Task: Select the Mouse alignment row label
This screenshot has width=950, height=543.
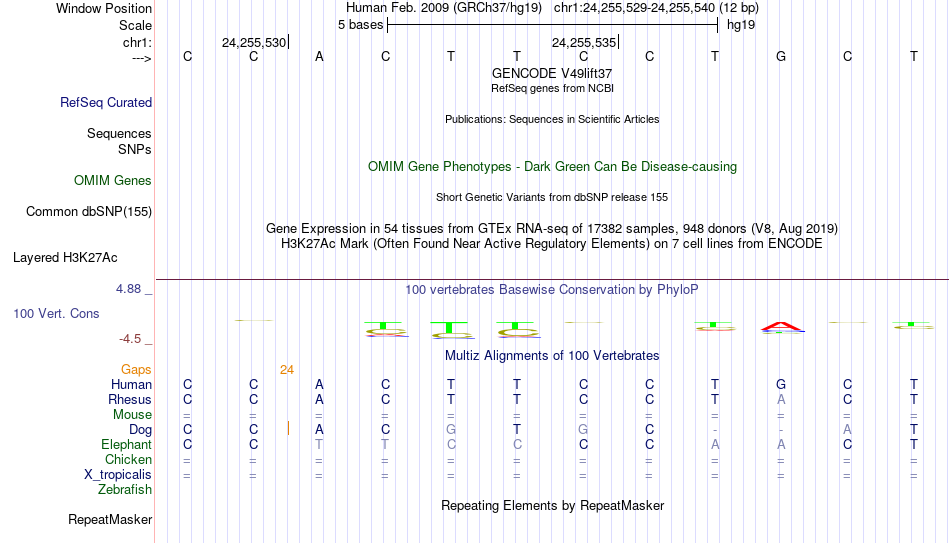Action: [132, 415]
